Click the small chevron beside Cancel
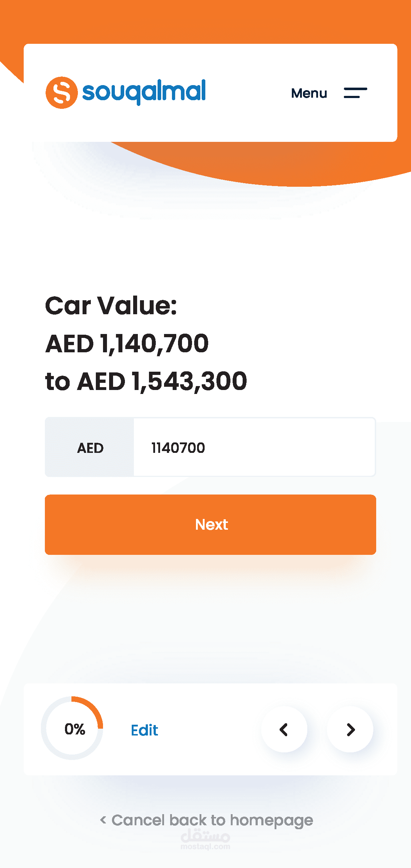Viewport: 411px width, 868px height. [103, 820]
